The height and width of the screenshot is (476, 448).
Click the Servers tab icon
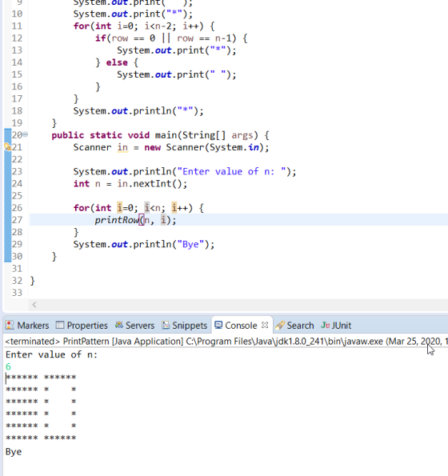click(x=119, y=325)
